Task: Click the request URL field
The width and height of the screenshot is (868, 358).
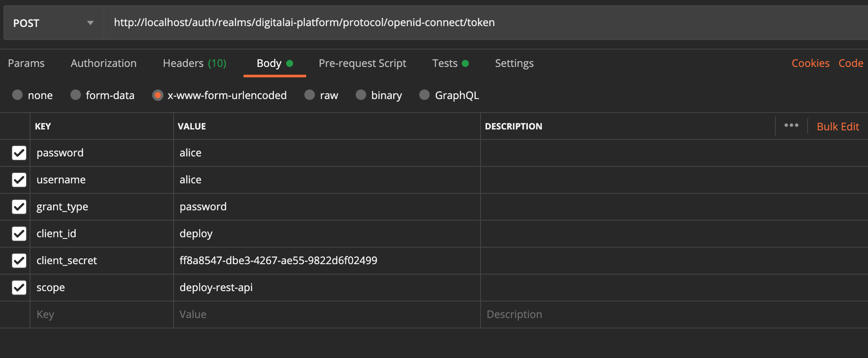Action: pyautogui.click(x=486, y=23)
